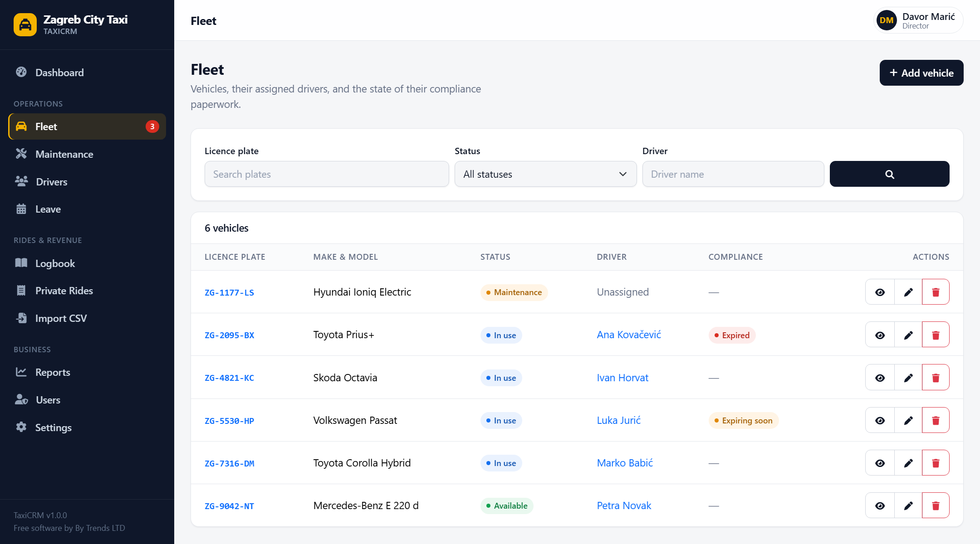Focus the Driver name input field
Image resolution: width=980 pixels, height=544 pixels.
(733, 174)
